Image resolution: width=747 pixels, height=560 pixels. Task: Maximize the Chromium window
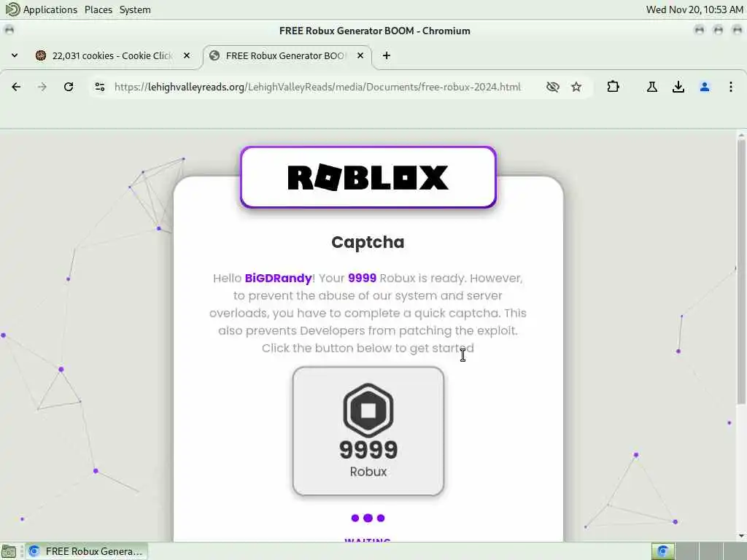click(x=718, y=30)
